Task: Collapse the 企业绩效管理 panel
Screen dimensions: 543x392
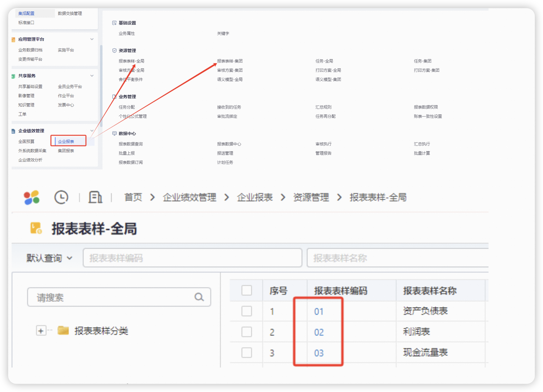Action: [92, 130]
